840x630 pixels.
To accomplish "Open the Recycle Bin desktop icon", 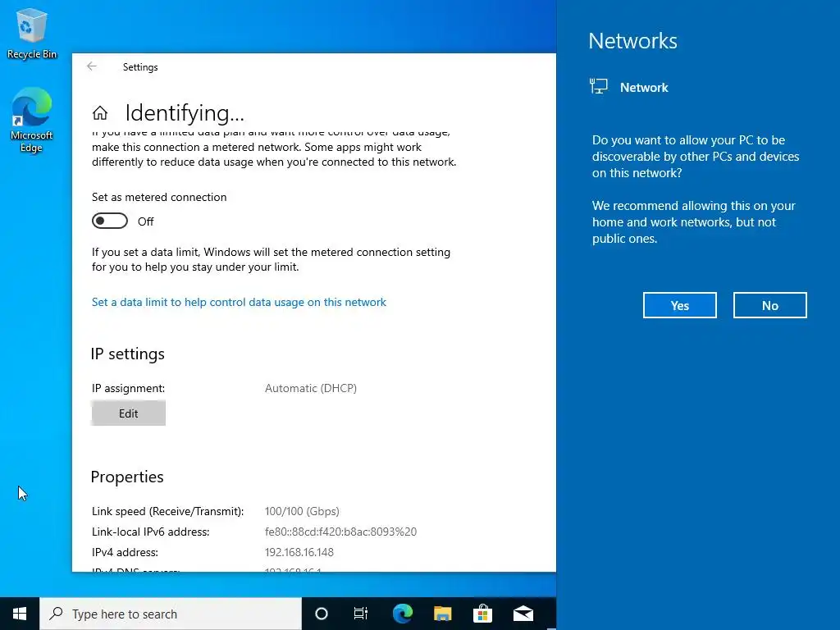I will [32, 33].
